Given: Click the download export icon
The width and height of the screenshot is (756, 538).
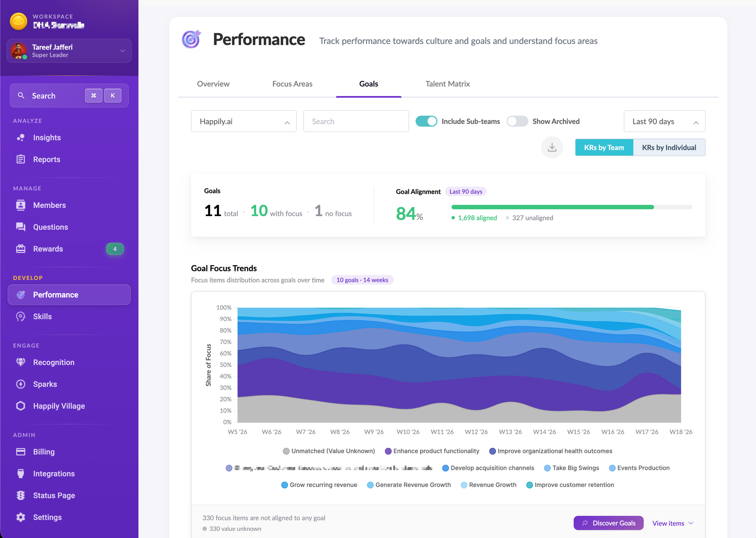Looking at the screenshot, I should [552, 148].
